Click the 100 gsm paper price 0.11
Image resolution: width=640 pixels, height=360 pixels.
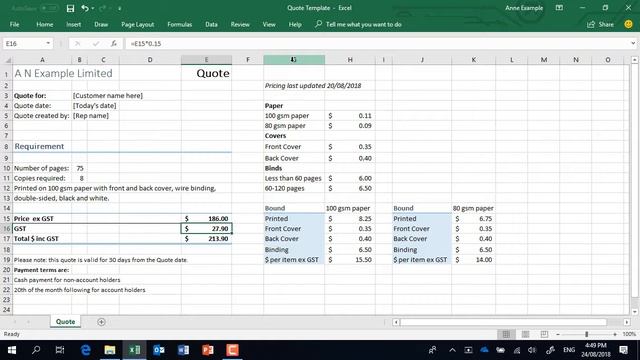point(350,116)
